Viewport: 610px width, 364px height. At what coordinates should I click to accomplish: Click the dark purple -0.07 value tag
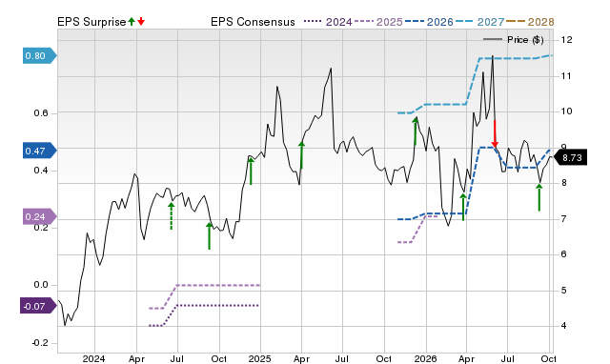click(x=38, y=307)
